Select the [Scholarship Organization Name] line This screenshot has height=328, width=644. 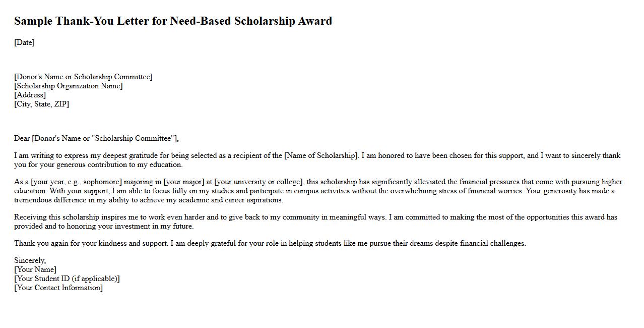click(69, 86)
